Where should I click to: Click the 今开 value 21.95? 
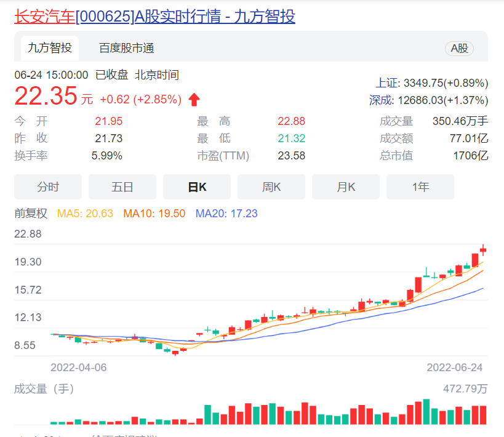tap(109, 121)
